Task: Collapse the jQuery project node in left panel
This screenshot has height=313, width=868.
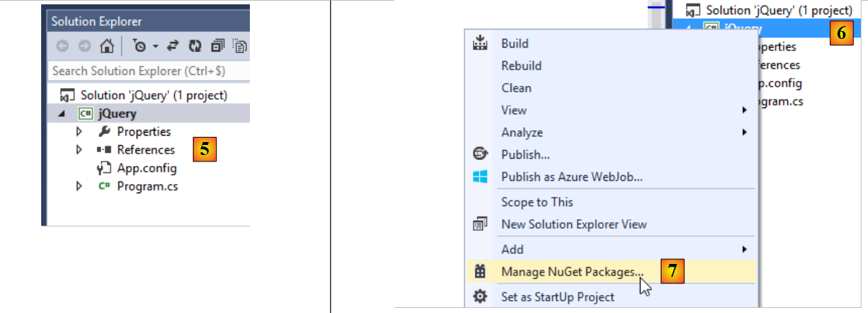Action: (61, 114)
